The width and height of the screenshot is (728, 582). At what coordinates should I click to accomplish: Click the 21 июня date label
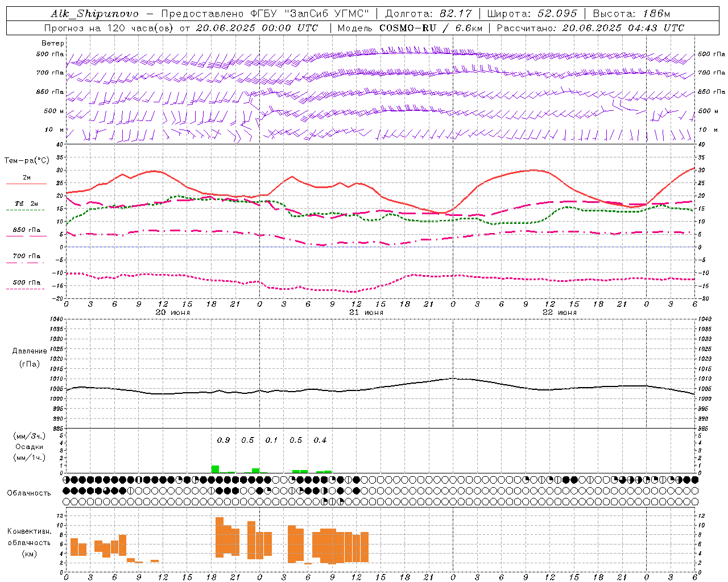point(366,313)
